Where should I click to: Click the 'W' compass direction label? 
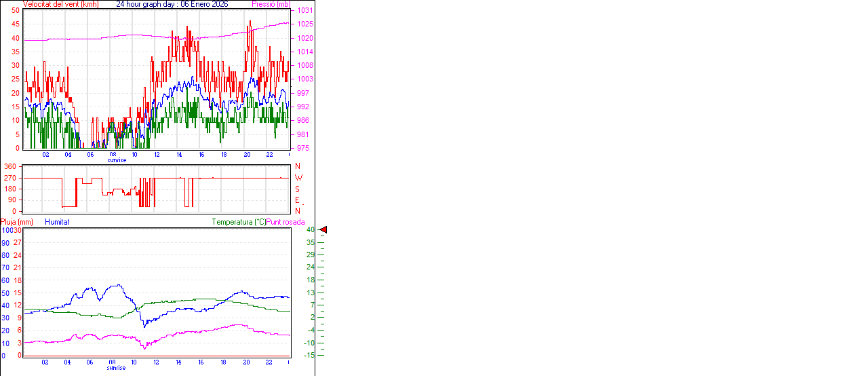298,178
